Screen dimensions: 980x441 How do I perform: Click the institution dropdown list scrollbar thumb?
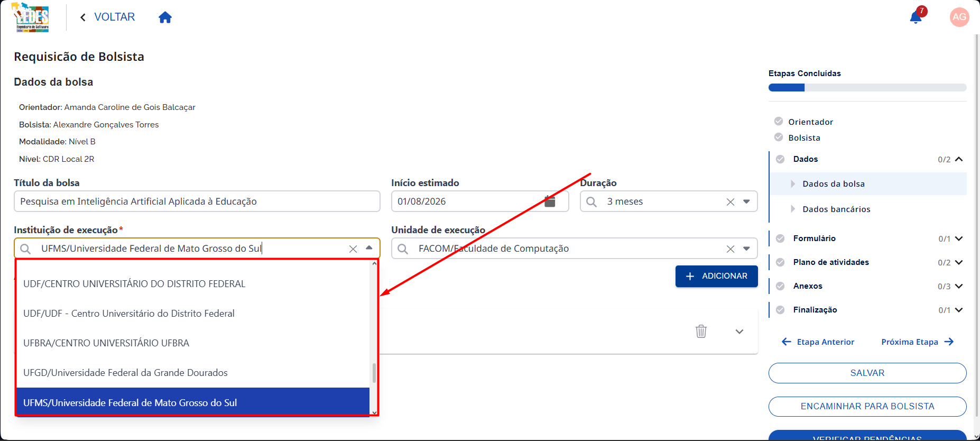point(374,373)
